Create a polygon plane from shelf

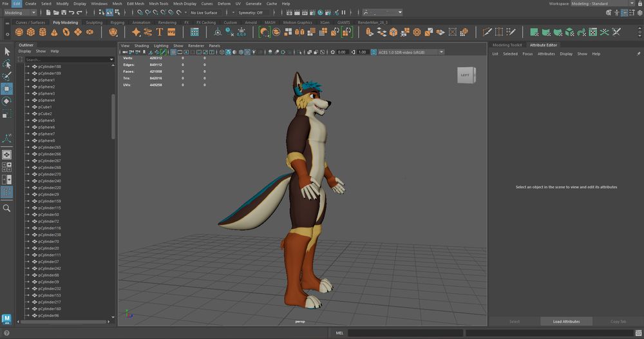(x=78, y=32)
